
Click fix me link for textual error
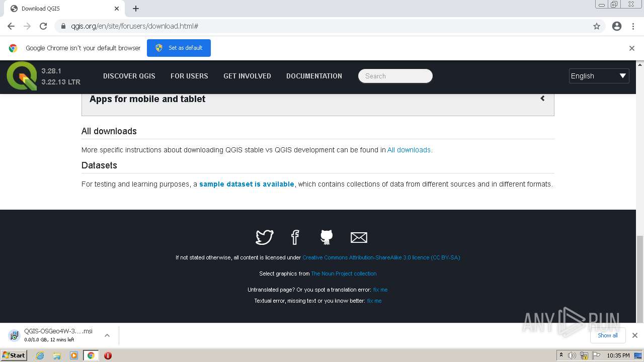point(374,301)
